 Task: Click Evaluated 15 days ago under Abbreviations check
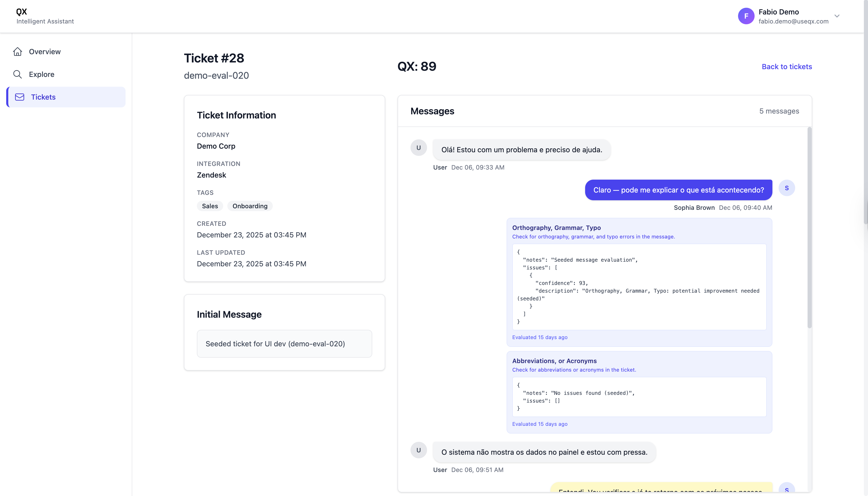pyautogui.click(x=540, y=424)
